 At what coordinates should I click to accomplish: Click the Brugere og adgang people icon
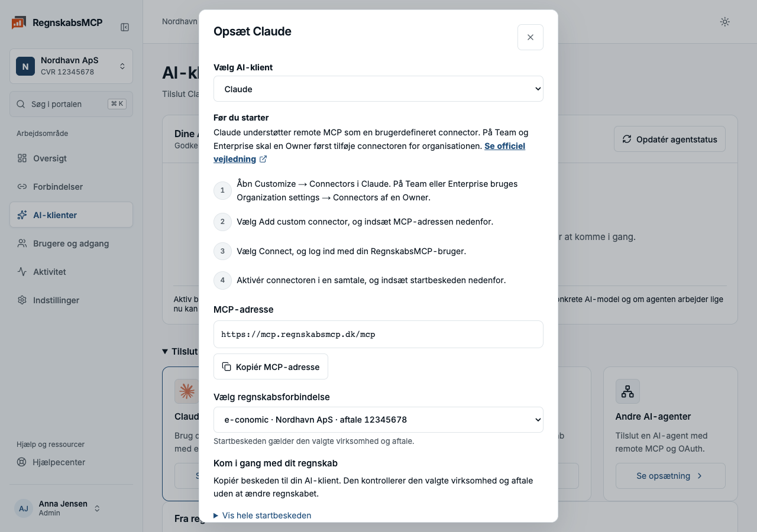click(22, 244)
